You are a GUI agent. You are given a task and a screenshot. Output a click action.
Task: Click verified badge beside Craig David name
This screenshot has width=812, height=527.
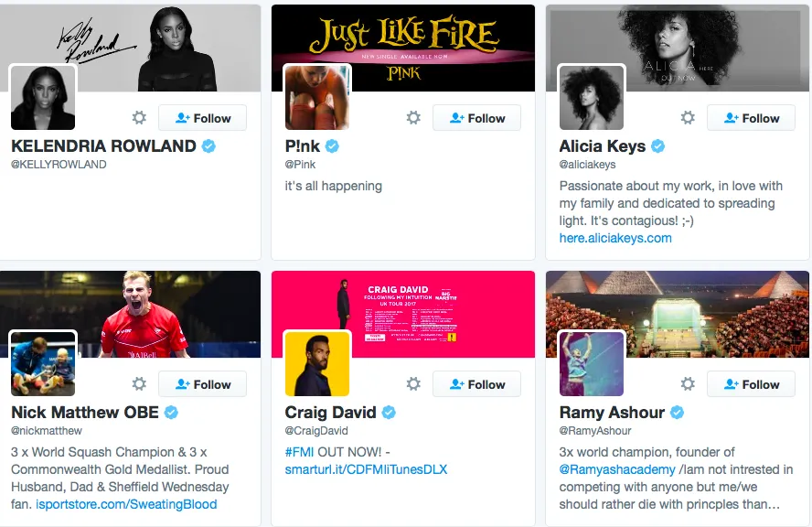[389, 413]
